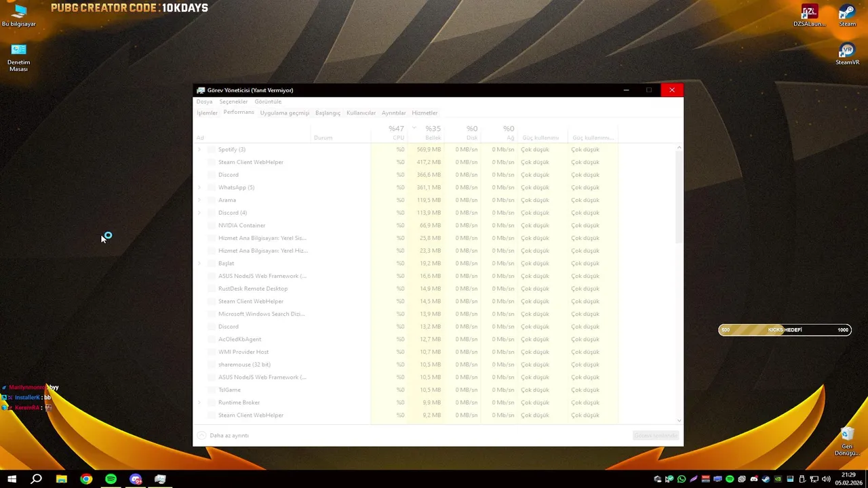This screenshot has width=868, height=488.
Task: Sort by the Ağ column header
Action: (499, 133)
